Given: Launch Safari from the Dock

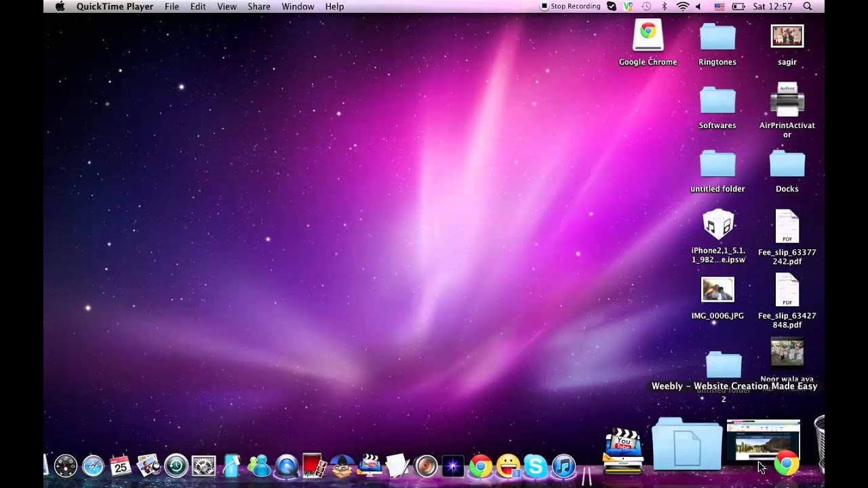Looking at the screenshot, I should pos(93,466).
